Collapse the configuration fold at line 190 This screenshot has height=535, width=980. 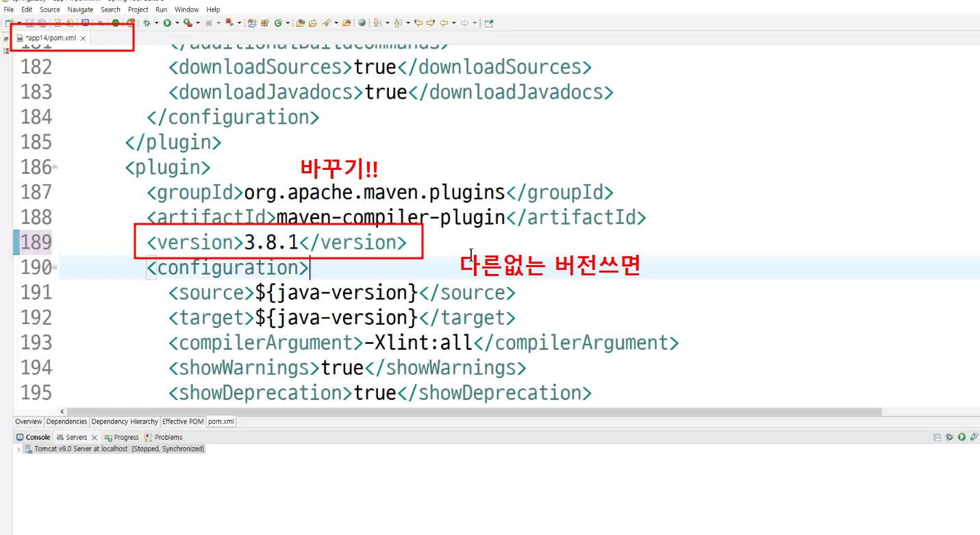click(x=55, y=267)
